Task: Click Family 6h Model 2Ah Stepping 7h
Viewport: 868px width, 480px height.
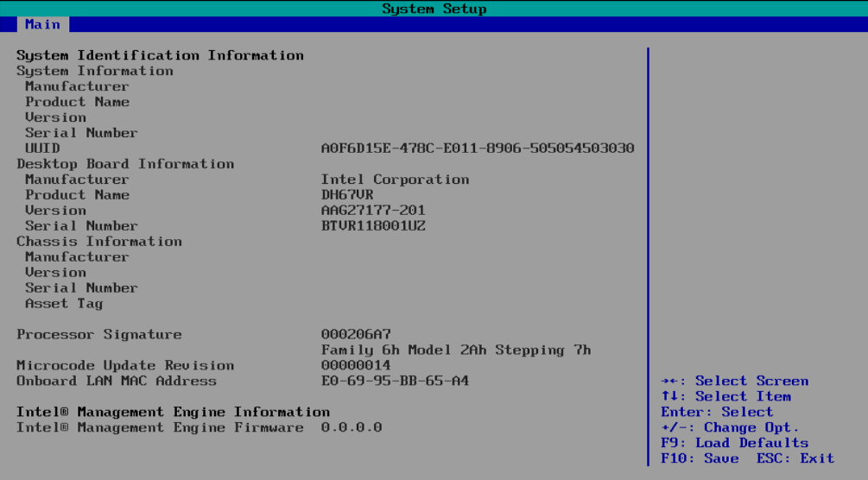Action: coord(456,350)
